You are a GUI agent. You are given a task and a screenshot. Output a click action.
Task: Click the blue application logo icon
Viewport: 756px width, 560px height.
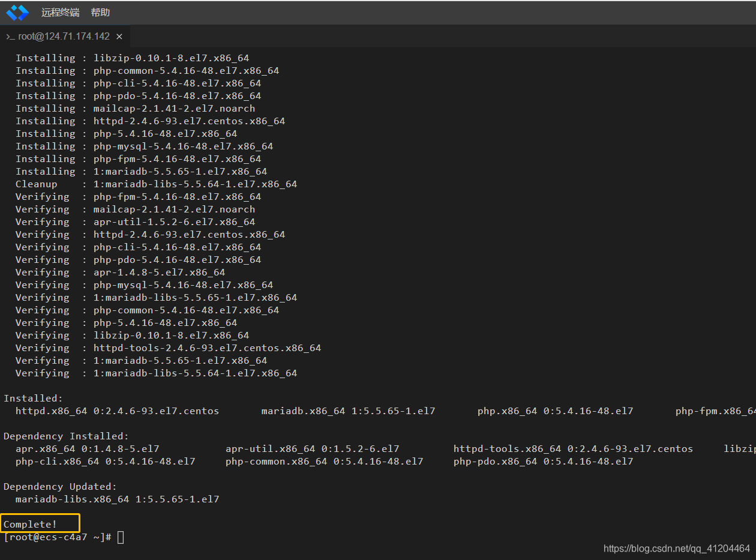(17, 13)
